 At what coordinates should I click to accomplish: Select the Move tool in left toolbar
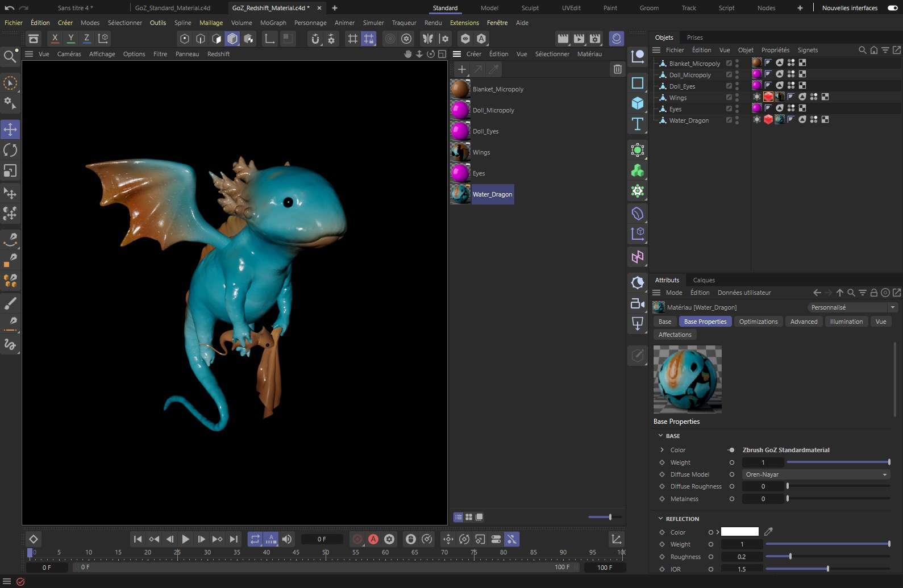pyautogui.click(x=10, y=130)
